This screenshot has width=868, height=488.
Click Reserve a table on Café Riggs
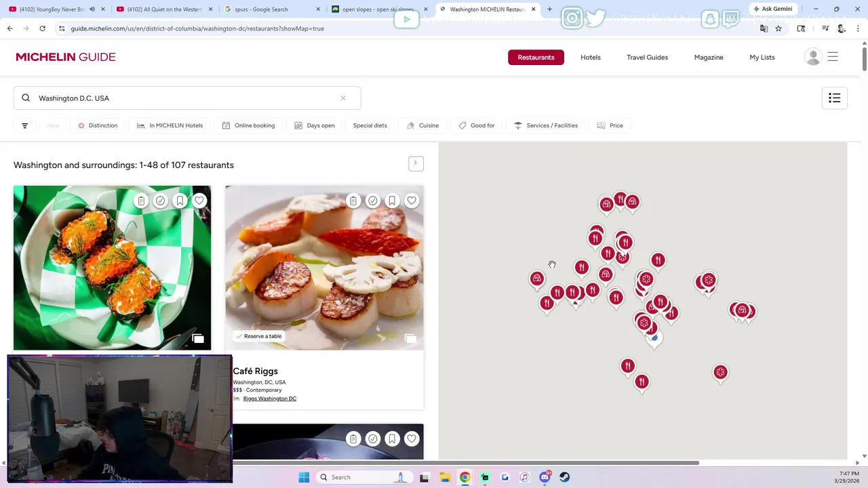click(258, 336)
